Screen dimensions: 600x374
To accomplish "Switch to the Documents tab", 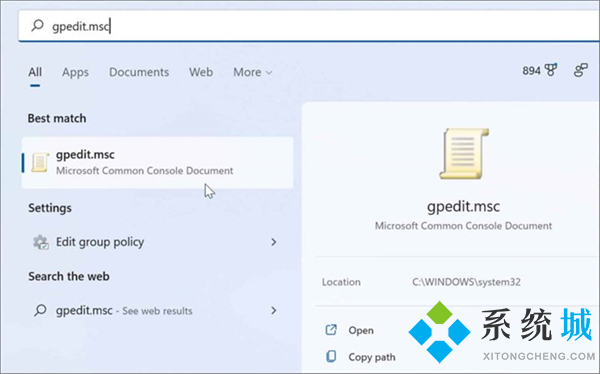I will point(139,72).
